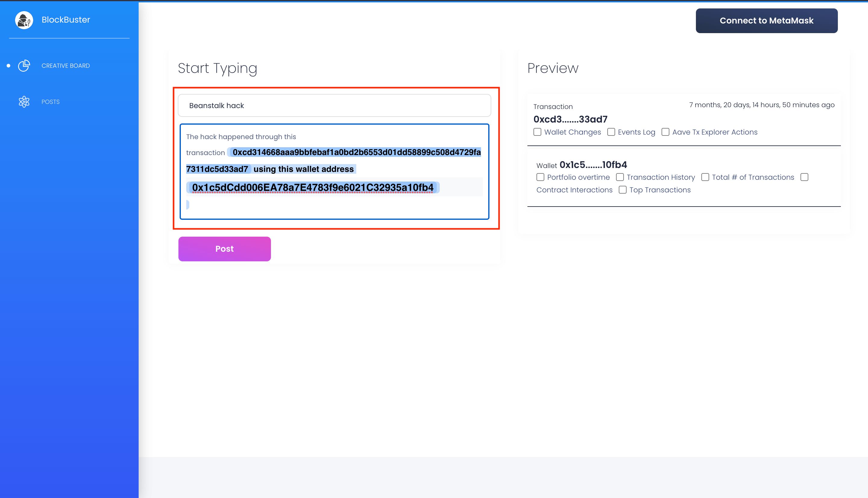Toggle the Contract Interactions checkbox
The height and width of the screenshot is (498, 868).
[804, 177]
